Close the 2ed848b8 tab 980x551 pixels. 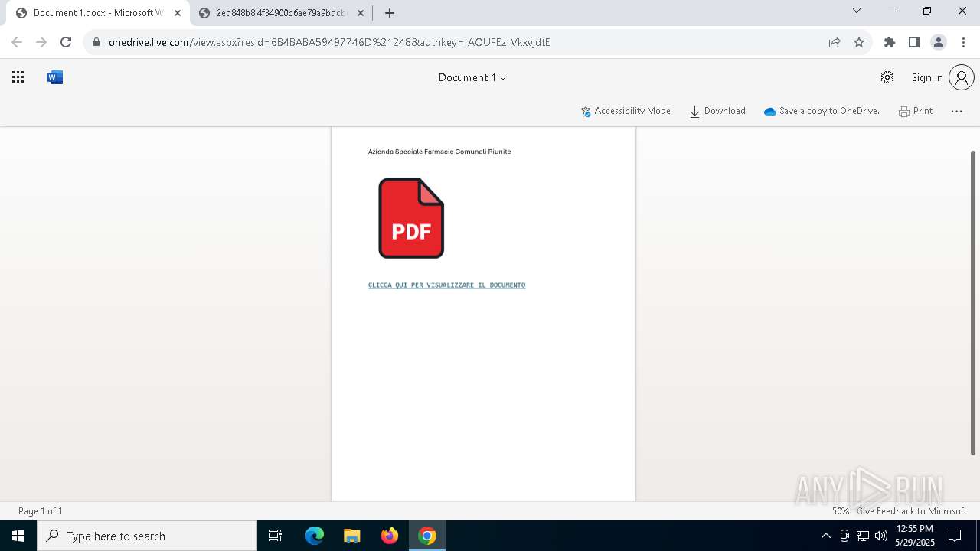pyautogui.click(x=360, y=13)
